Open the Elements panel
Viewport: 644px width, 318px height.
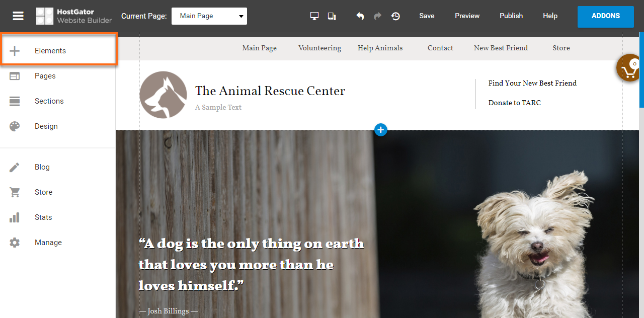[x=58, y=51]
